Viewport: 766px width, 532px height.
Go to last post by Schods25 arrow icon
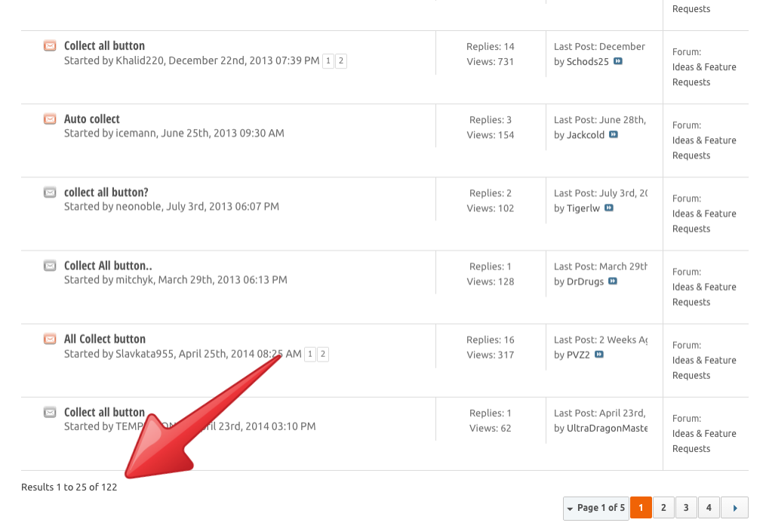point(618,61)
